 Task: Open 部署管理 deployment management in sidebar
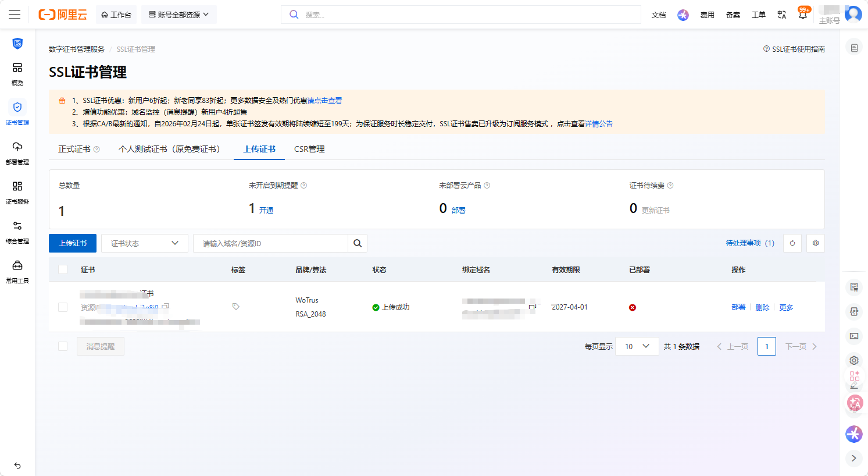pos(17,153)
